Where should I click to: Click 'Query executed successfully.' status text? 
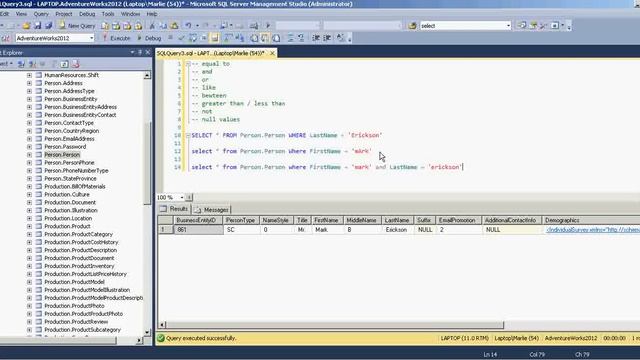click(x=201, y=338)
